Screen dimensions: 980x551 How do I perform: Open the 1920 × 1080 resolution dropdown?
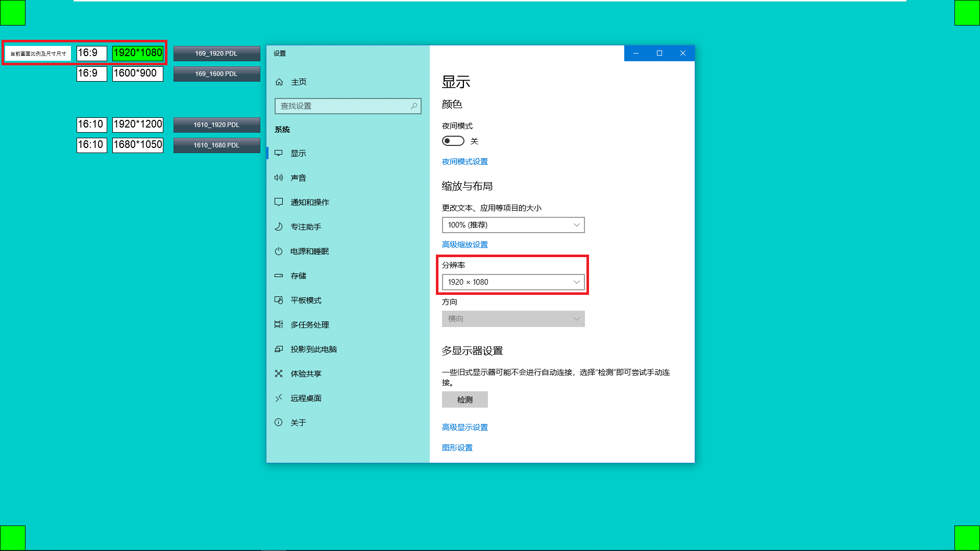point(513,282)
